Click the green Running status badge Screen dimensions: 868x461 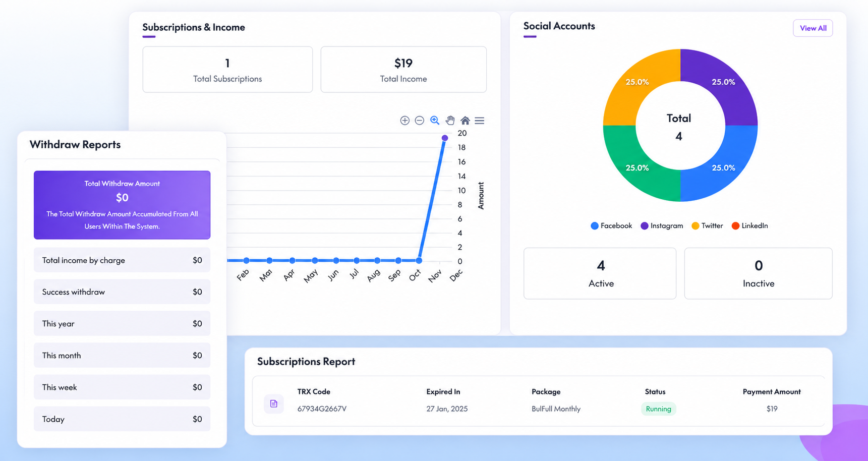coord(658,409)
